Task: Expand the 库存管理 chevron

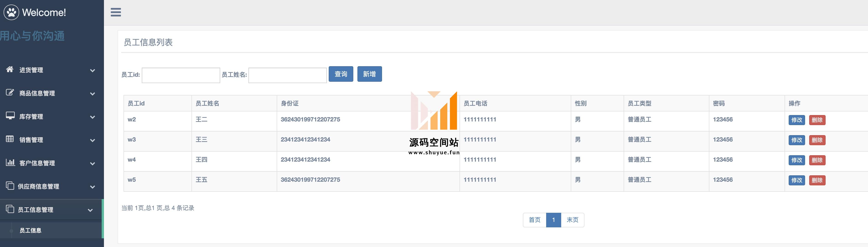Action: (x=92, y=117)
